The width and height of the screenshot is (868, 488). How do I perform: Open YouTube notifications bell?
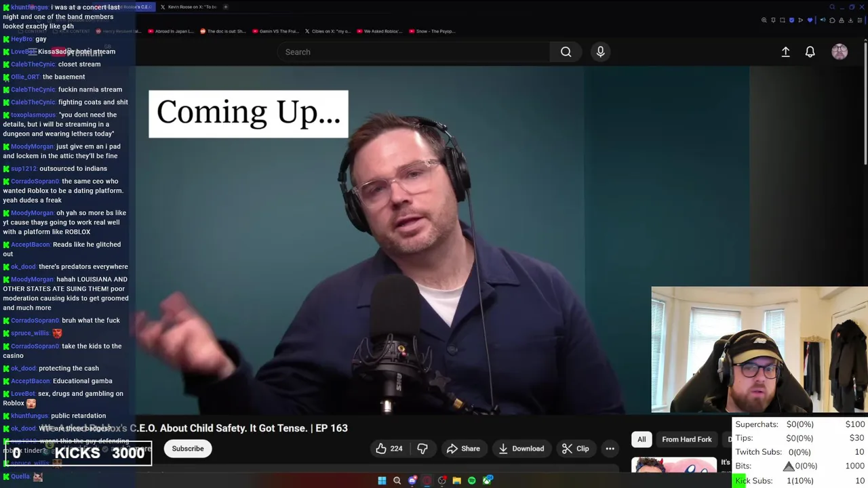[x=810, y=52]
